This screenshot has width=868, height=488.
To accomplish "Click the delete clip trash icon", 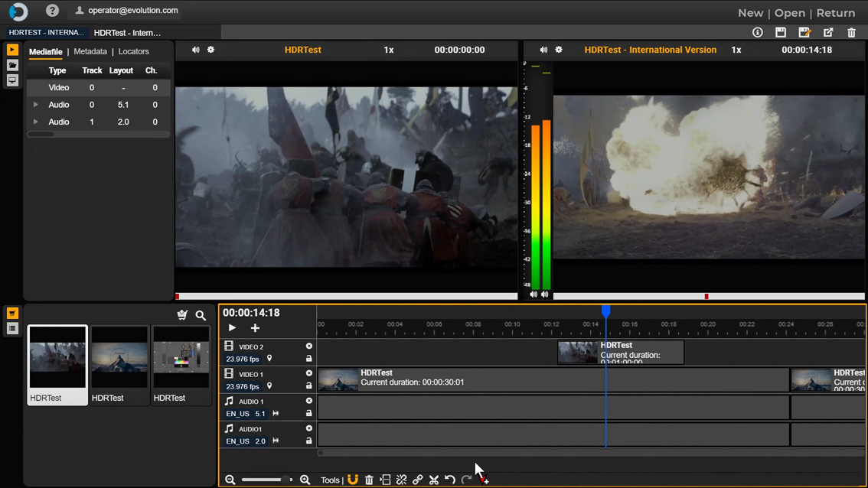I will pos(369,480).
